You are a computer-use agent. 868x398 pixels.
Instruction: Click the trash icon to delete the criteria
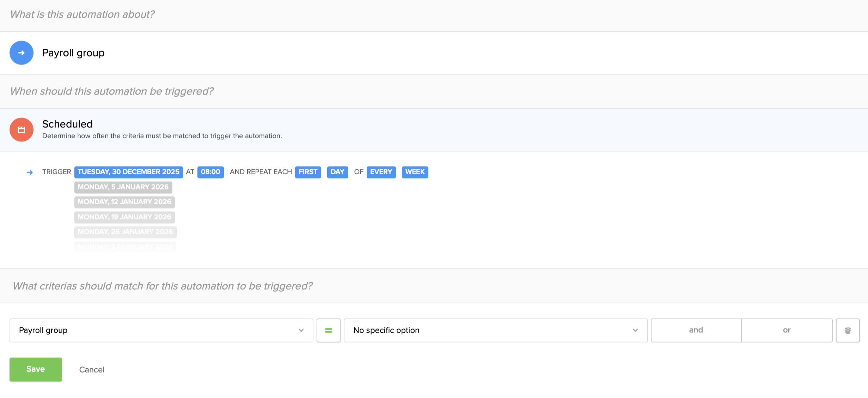coord(848,330)
